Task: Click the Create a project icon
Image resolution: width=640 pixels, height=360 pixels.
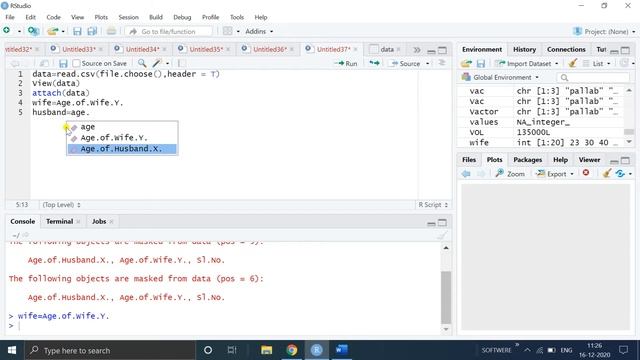Action: pyautogui.click(x=33, y=31)
